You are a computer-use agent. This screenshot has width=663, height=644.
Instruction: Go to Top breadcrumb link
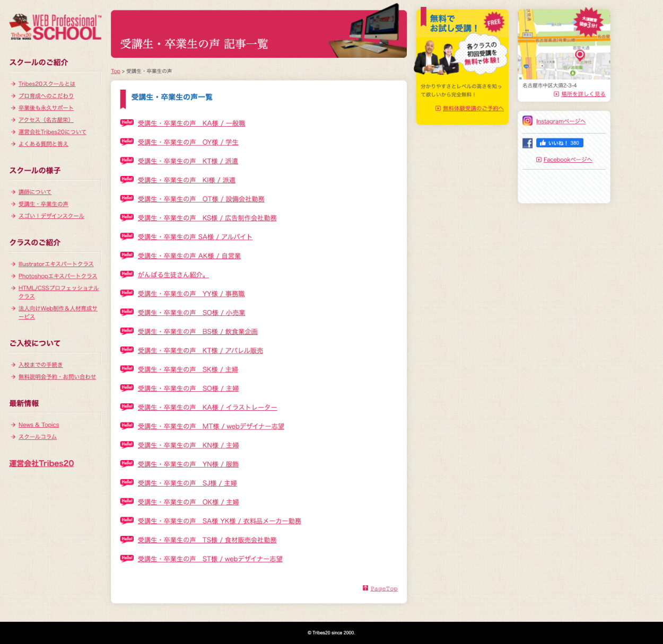pyautogui.click(x=115, y=71)
